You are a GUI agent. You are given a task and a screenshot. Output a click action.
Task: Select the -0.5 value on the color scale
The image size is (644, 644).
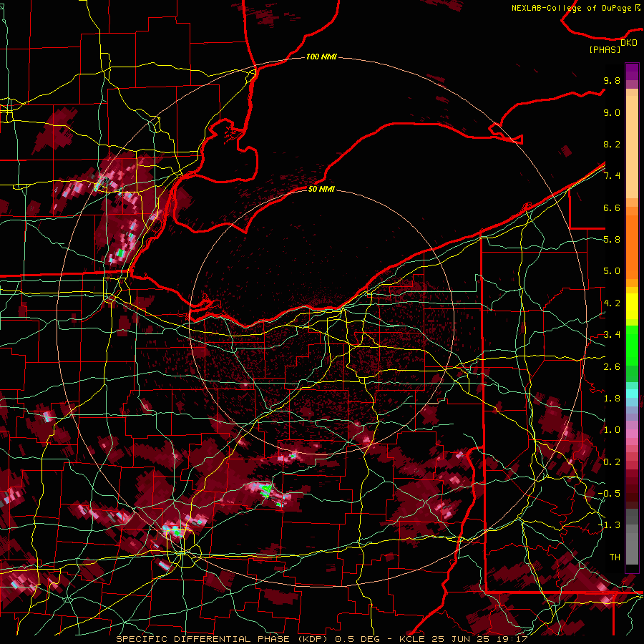[x=609, y=494]
